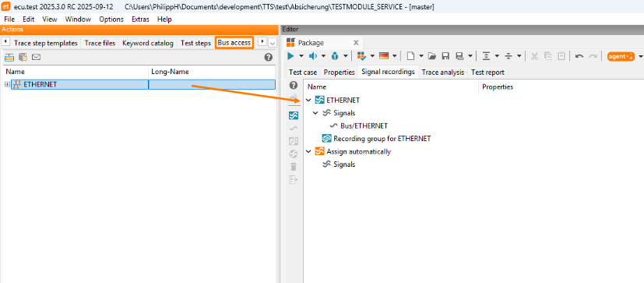Click the blue Play run button
Image resolution: width=644 pixels, height=283 pixels.
[x=290, y=56]
